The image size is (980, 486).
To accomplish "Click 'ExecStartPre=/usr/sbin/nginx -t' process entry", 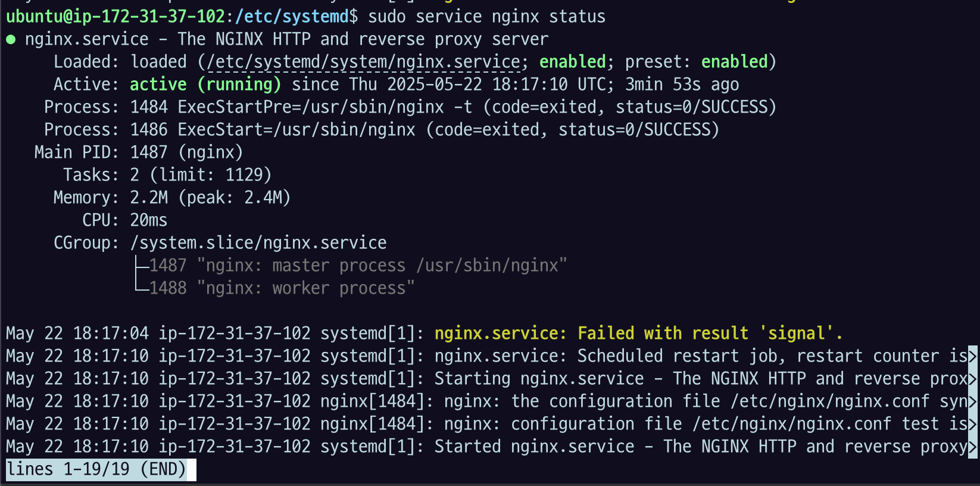I will click(325, 107).
